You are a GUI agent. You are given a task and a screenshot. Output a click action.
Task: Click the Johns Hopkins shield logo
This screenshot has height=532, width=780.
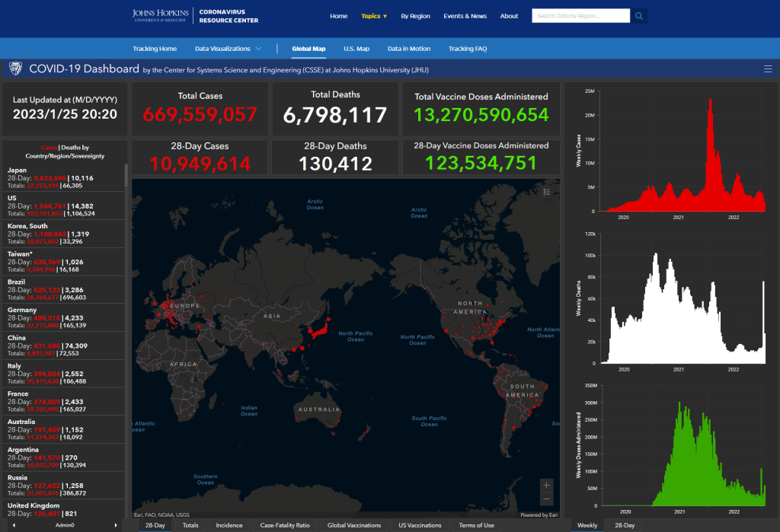click(15, 69)
